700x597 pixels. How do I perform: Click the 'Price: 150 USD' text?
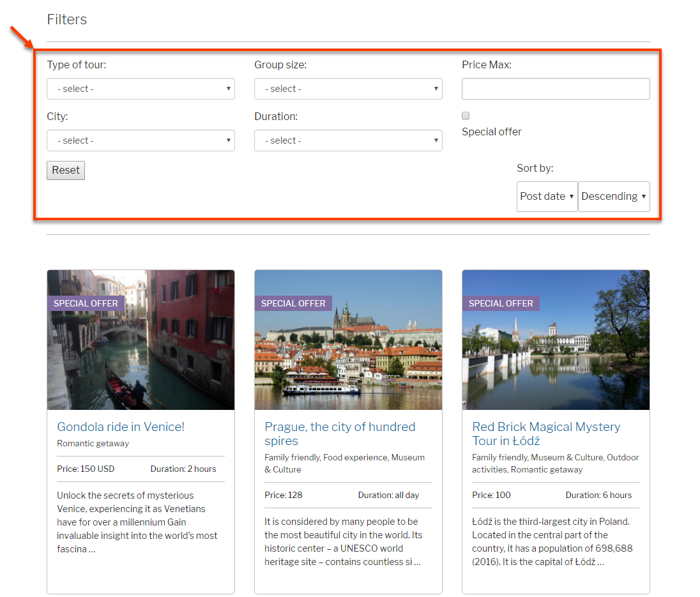tap(86, 469)
